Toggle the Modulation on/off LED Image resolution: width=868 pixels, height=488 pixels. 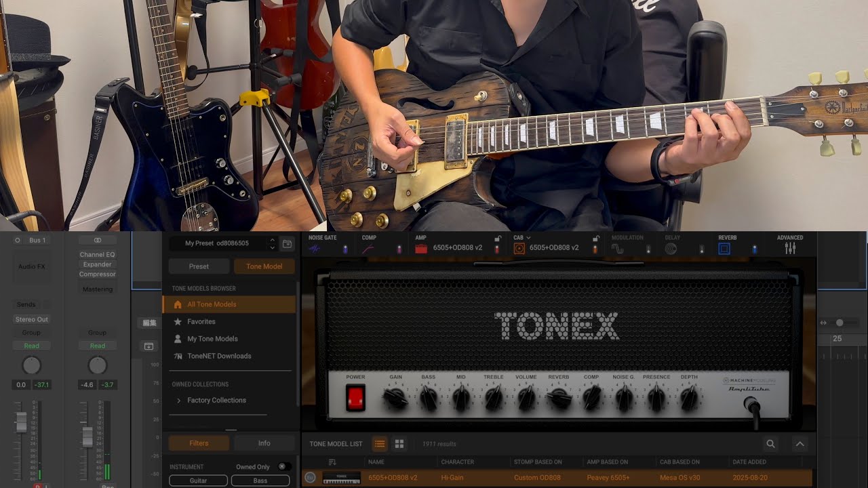[x=648, y=249]
